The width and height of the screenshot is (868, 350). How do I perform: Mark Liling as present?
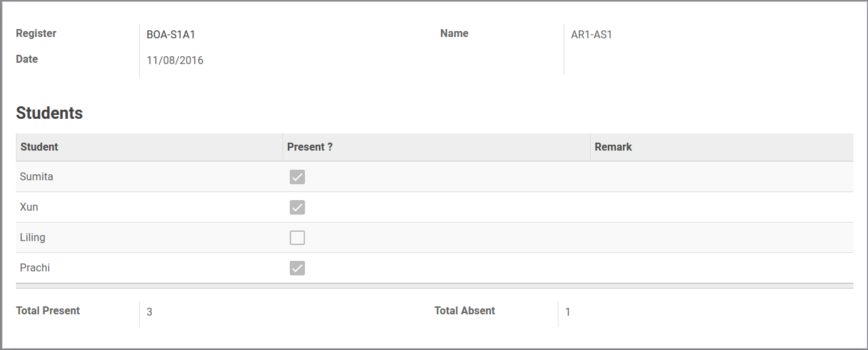(x=297, y=238)
